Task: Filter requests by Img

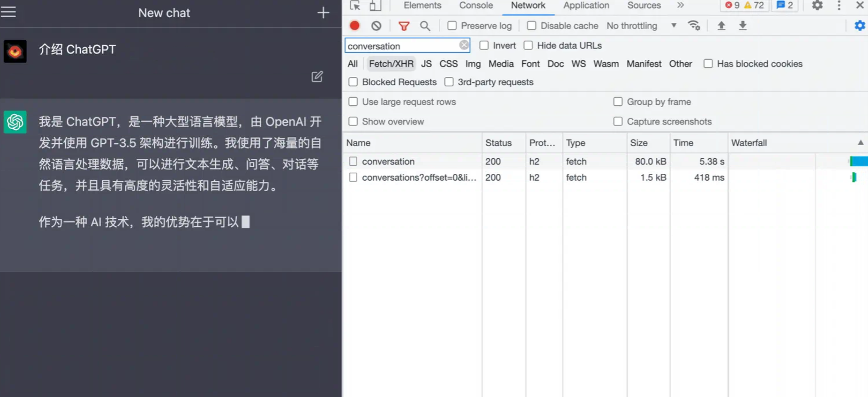Action: point(473,64)
